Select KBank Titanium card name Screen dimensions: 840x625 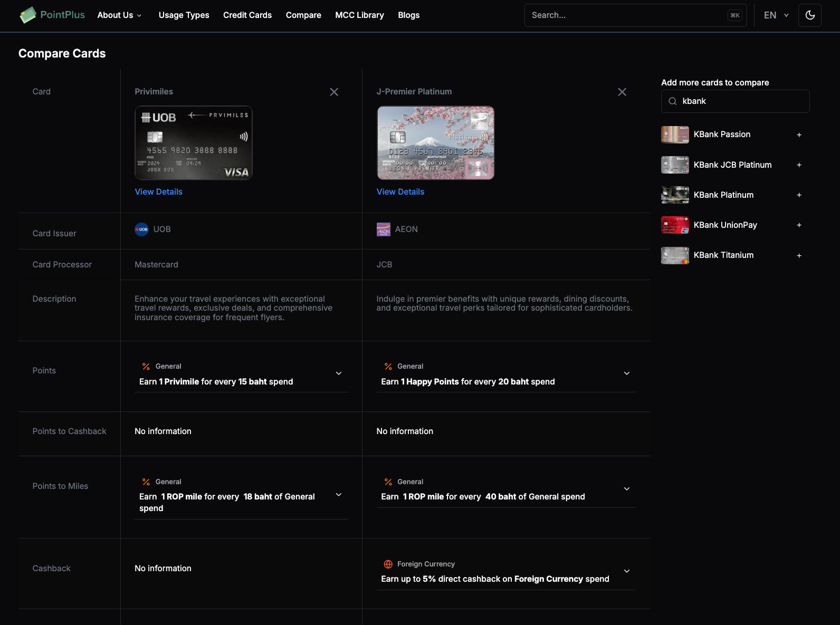[723, 255]
